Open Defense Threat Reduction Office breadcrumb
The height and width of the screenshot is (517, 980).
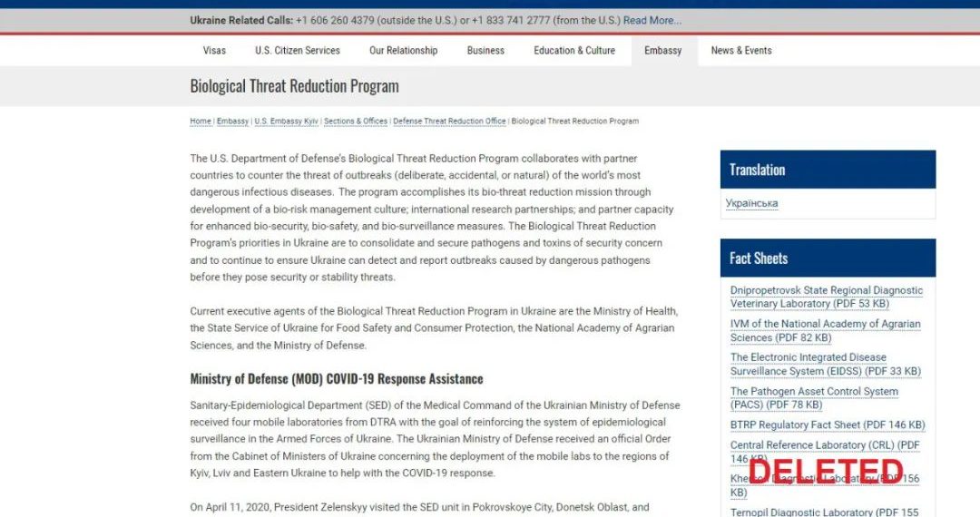click(449, 122)
